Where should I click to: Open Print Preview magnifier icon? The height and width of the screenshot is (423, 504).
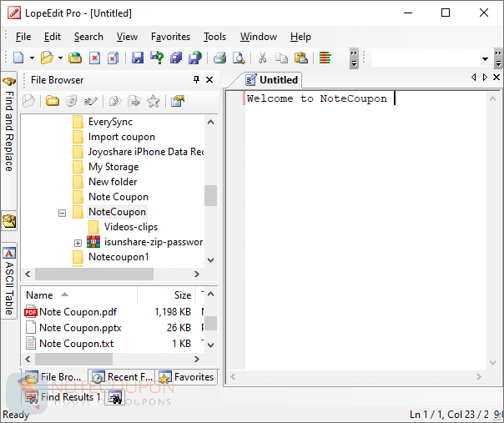(x=239, y=58)
